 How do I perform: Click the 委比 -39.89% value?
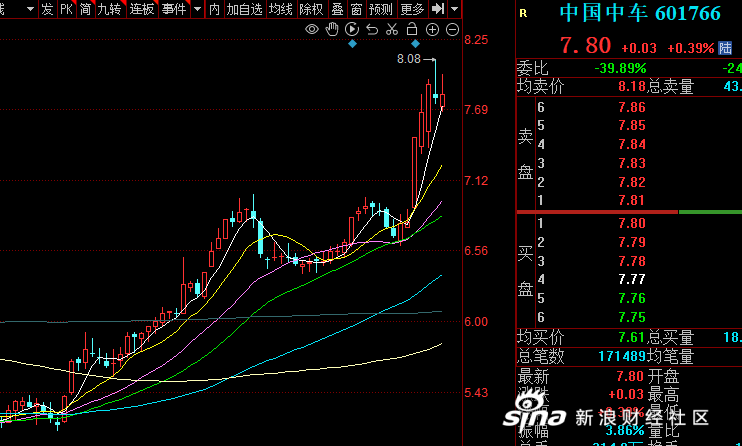click(620, 69)
